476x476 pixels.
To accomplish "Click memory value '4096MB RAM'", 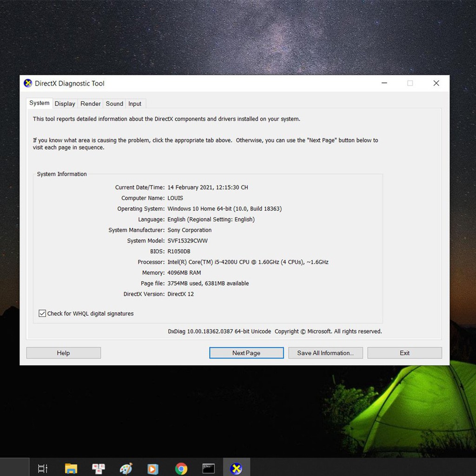I will click(x=184, y=272).
